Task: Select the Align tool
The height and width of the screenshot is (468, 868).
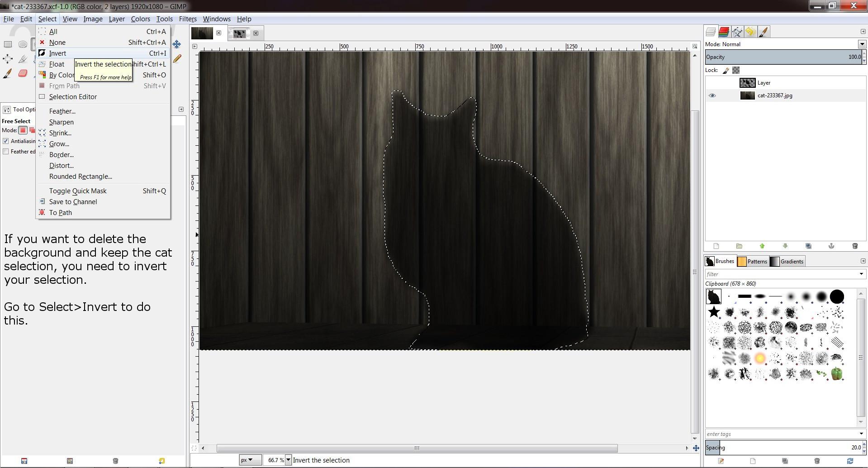Action: [x=8, y=59]
